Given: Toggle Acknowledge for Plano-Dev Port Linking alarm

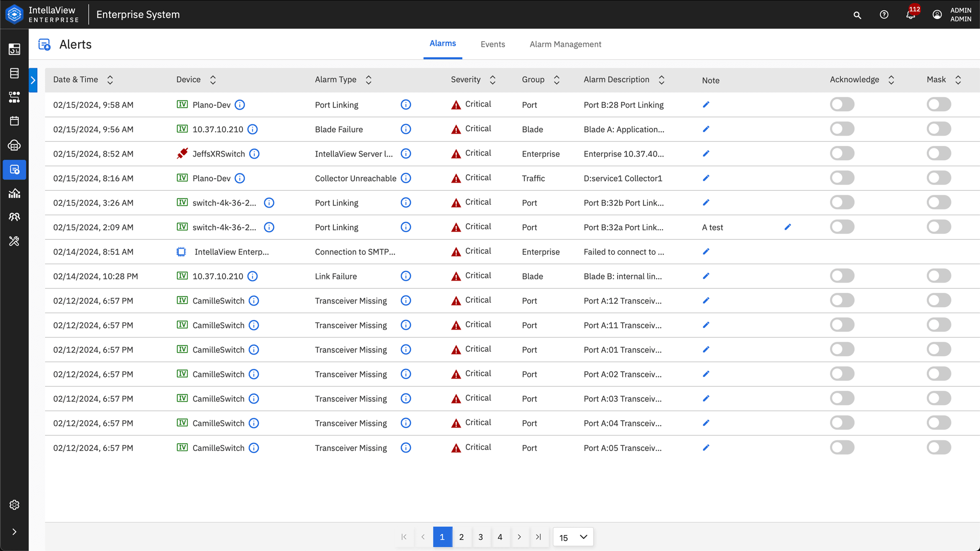Looking at the screenshot, I should click(842, 105).
